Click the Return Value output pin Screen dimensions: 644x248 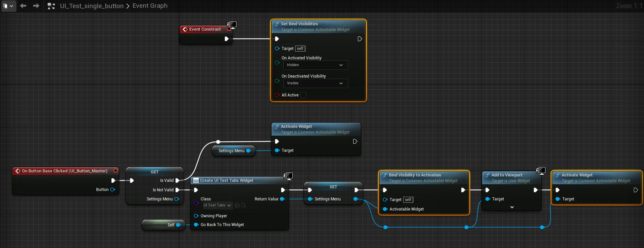[282, 199]
